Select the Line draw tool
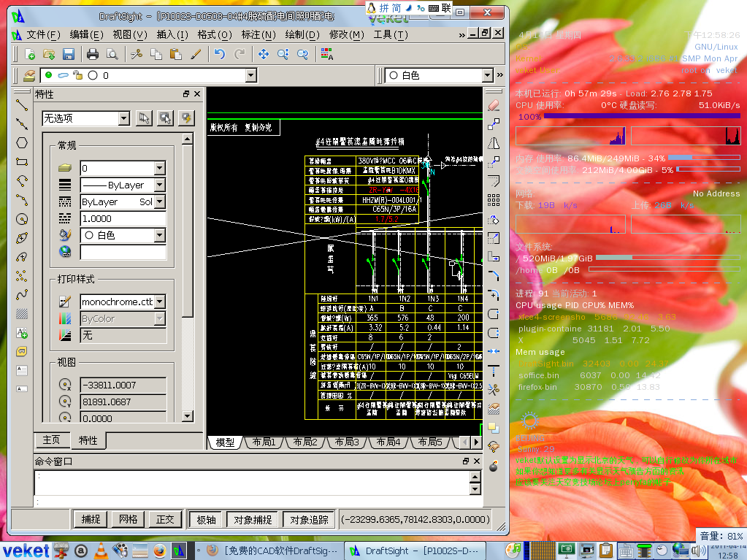Screen dimensions: 747x560 [21, 104]
